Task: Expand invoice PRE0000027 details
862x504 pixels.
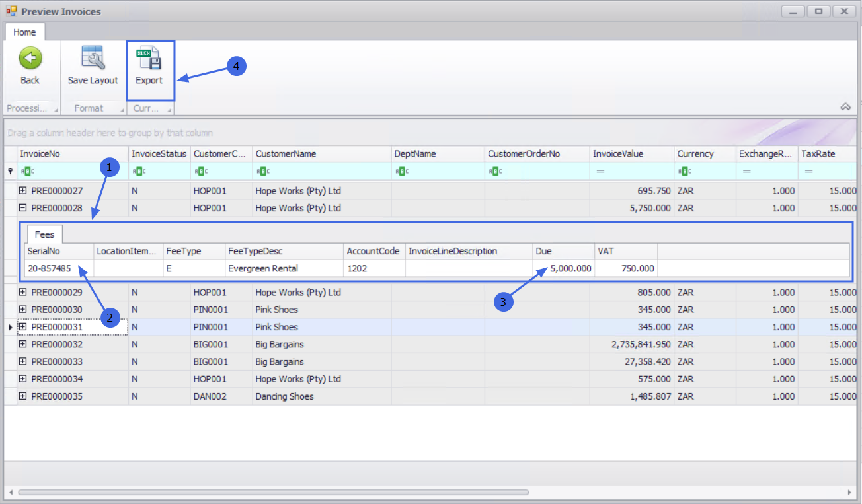Action: 23,191
